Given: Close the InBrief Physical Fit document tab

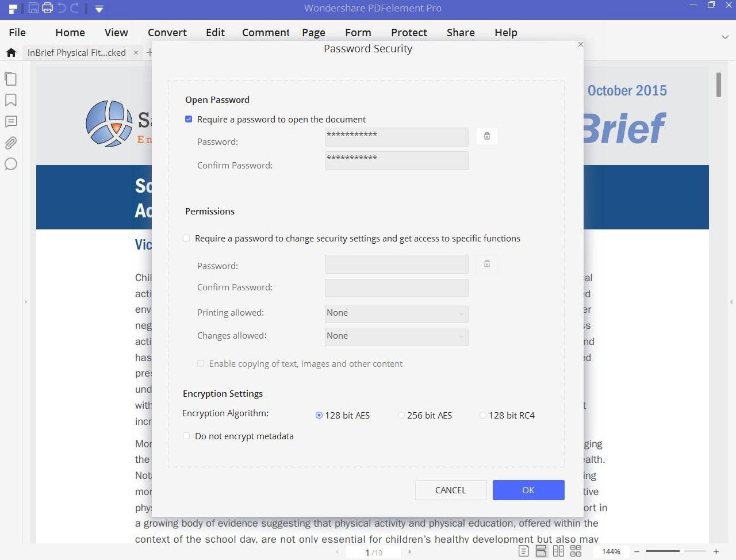Looking at the screenshot, I should tap(136, 52).
